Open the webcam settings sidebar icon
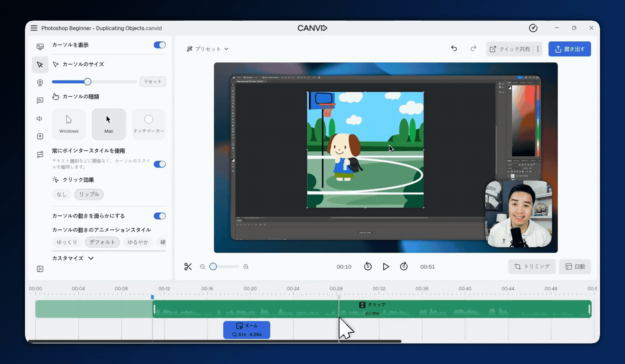Image resolution: width=625 pixels, height=364 pixels. [x=40, y=83]
